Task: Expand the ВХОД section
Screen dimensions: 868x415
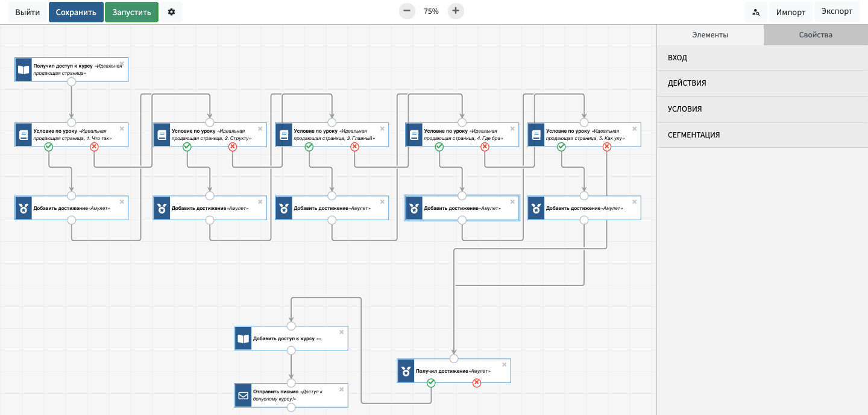Action: [762, 58]
